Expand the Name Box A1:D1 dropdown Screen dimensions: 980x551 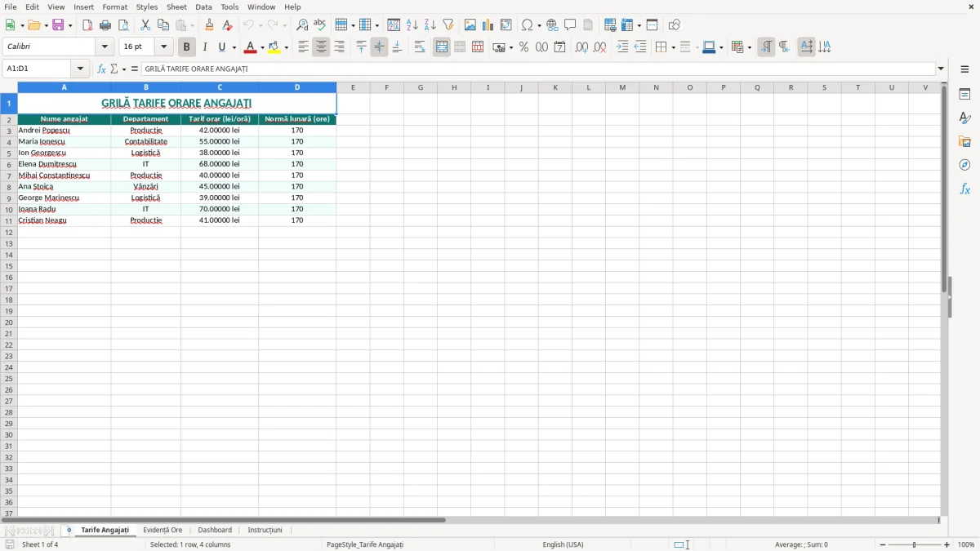[x=80, y=69]
